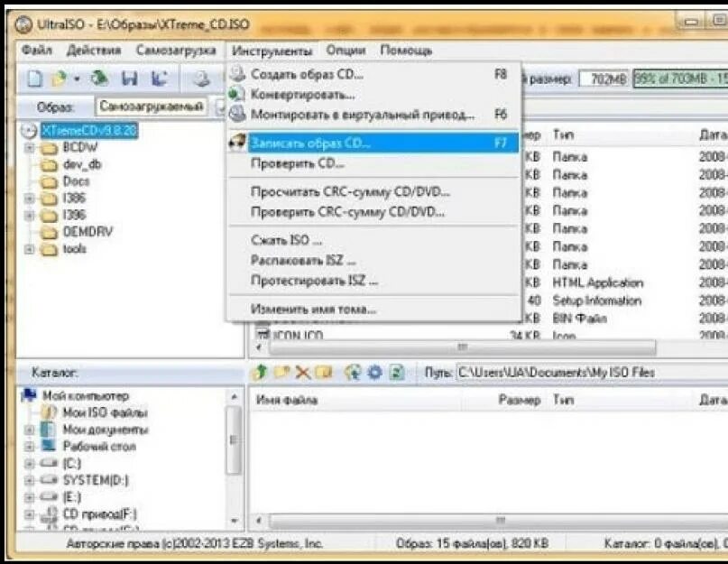
Task: Click the Записать образ CD burn icon
Action: [238, 143]
